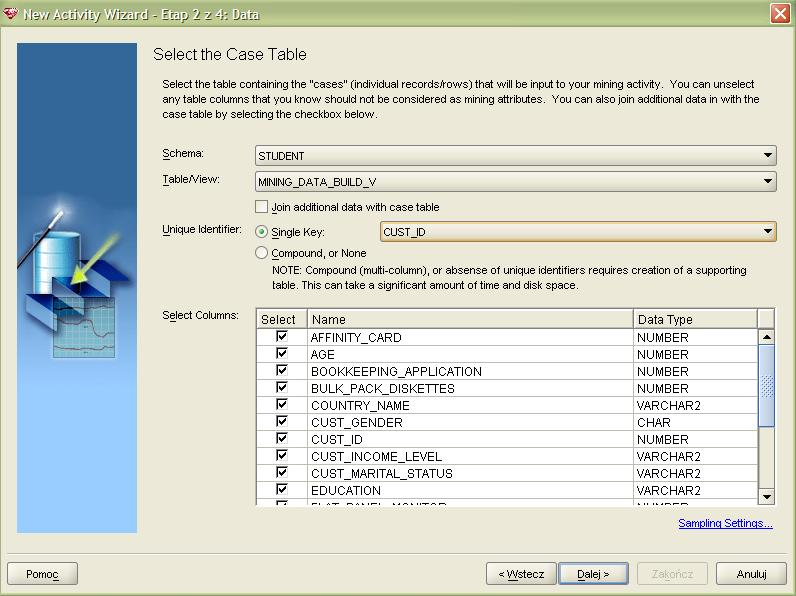The width and height of the screenshot is (796, 596).
Task: Click the Table/View field label
Action: [191, 179]
